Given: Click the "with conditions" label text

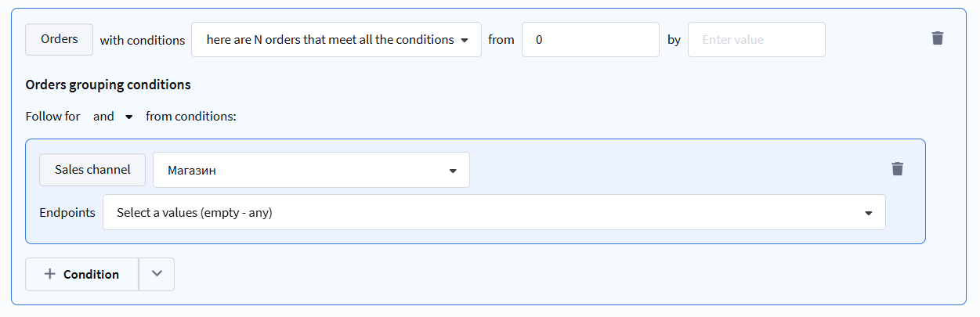Looking at the screenshot, I should click(x=142, y=40).
